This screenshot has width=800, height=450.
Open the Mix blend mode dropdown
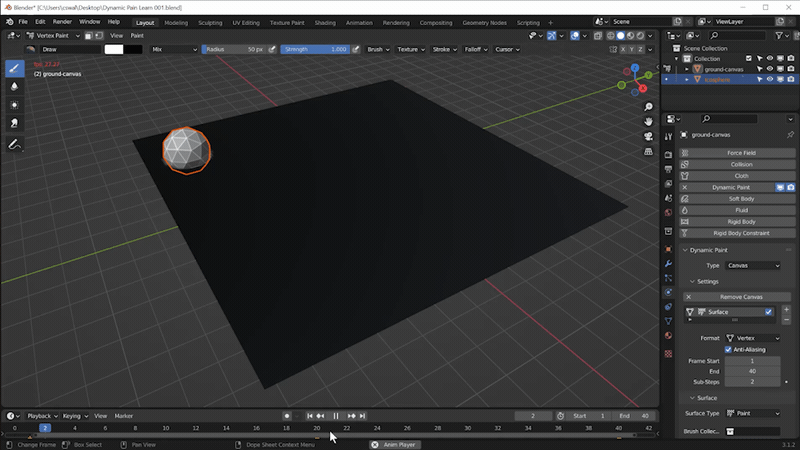[x=174, y=49]
